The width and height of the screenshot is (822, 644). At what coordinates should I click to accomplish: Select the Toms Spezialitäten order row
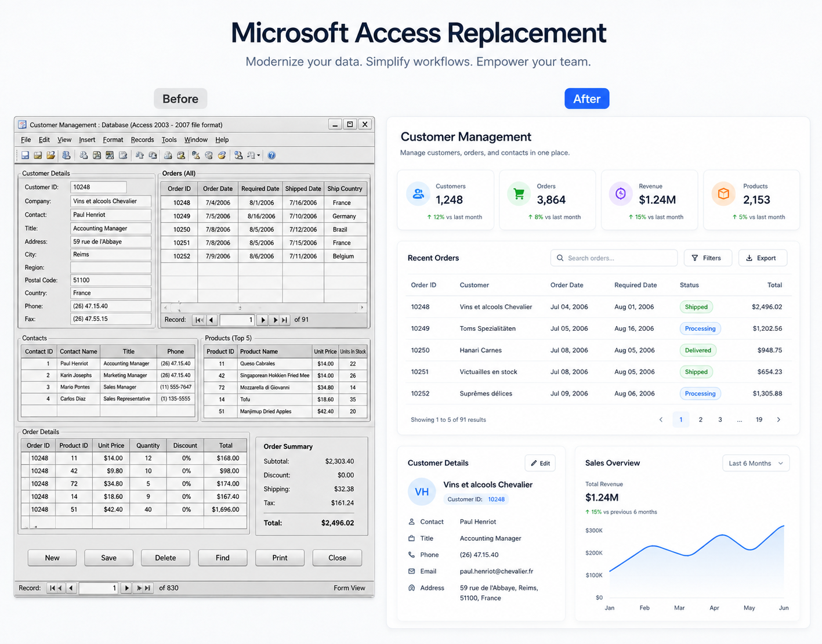point(598,328)
